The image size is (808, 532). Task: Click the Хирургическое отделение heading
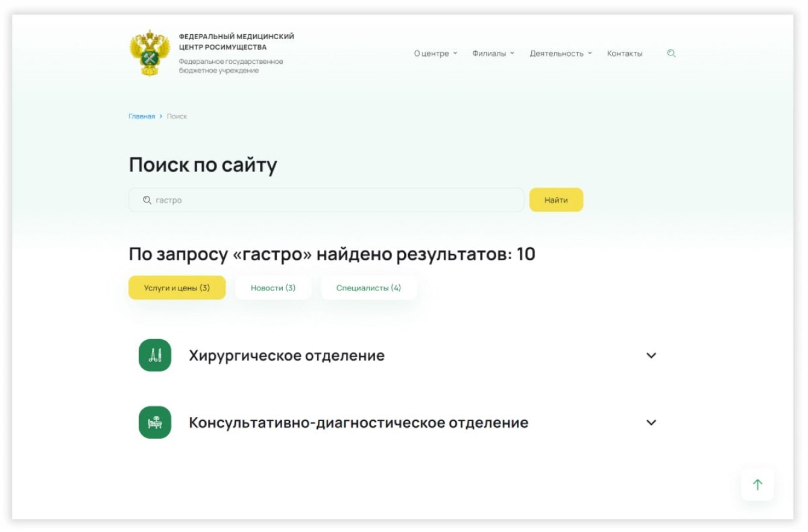point(286,355)
